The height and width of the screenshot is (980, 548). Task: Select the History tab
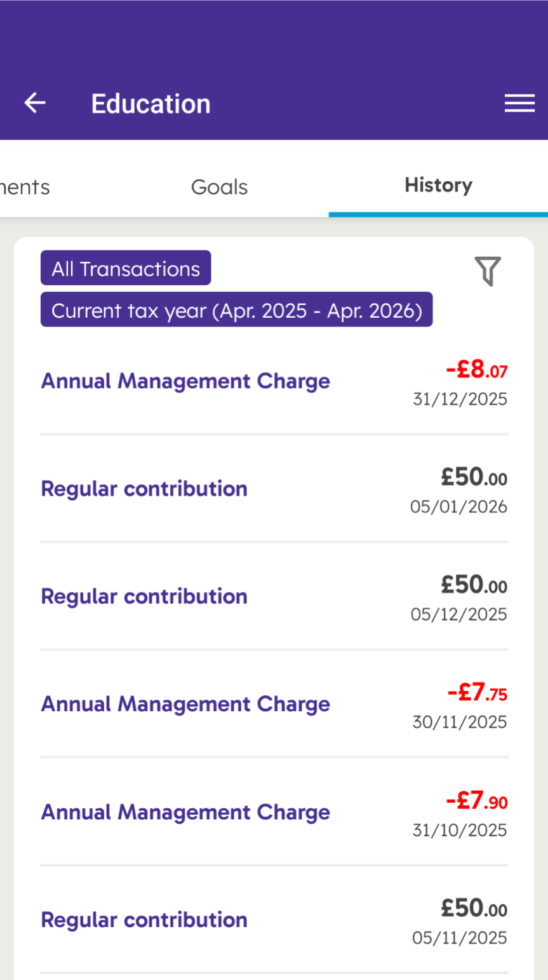point(438,186)
